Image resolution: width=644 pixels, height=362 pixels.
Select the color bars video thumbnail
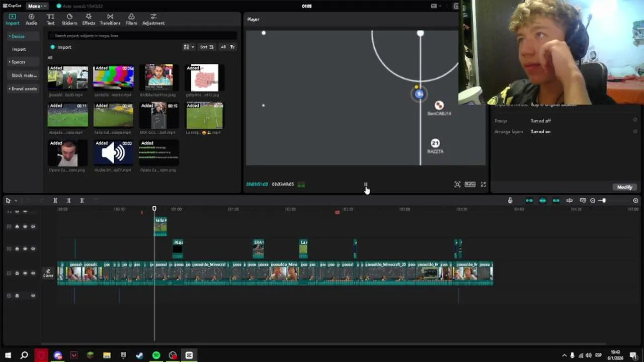click(x=113, y=77)
